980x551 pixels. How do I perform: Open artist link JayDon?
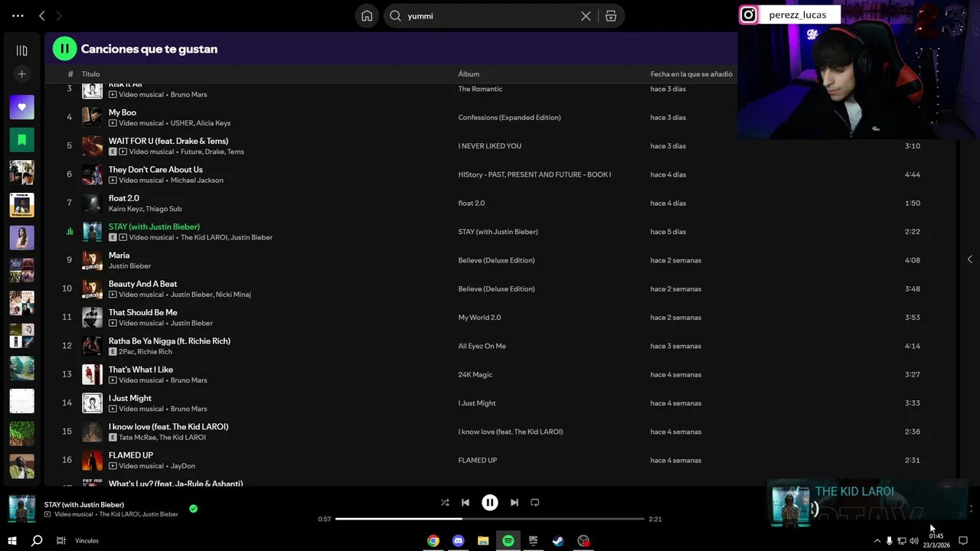[183, 466]
